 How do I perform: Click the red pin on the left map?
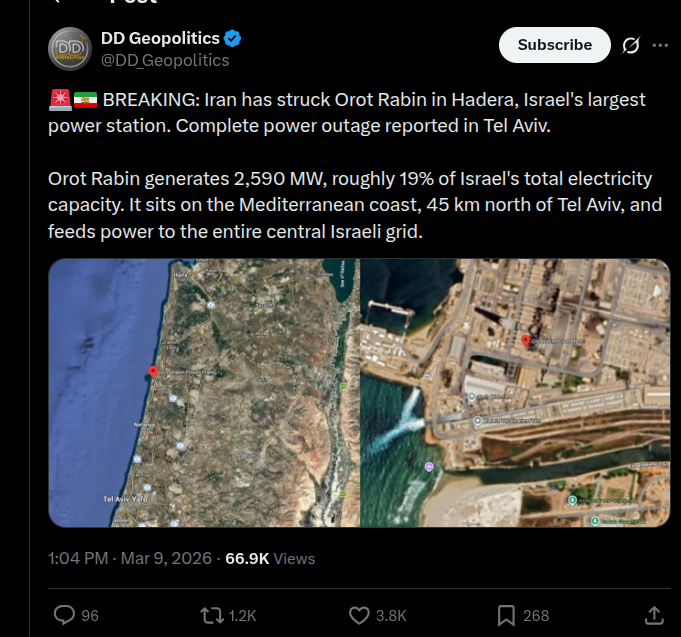tap(153, 372)
